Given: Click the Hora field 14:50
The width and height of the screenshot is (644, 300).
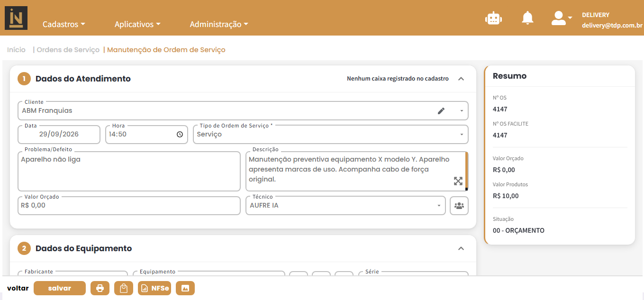Looking at the screenshot, I should pyautogui.click(x=147, y=135).
